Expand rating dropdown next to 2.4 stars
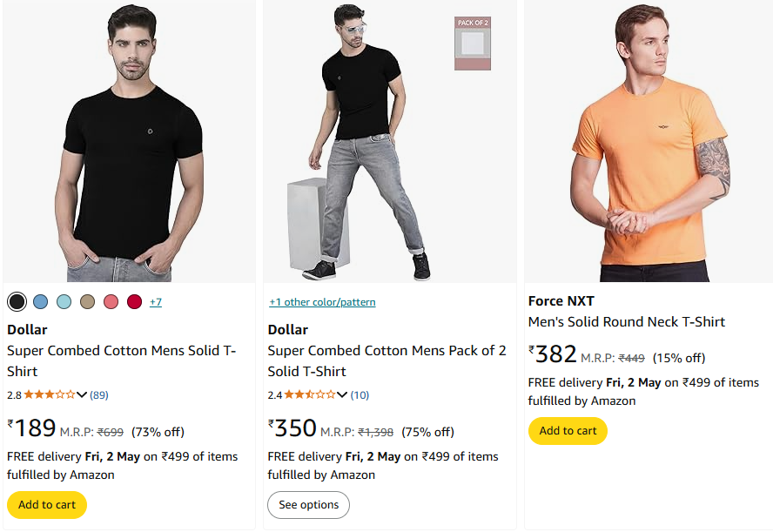 [342, 394]
